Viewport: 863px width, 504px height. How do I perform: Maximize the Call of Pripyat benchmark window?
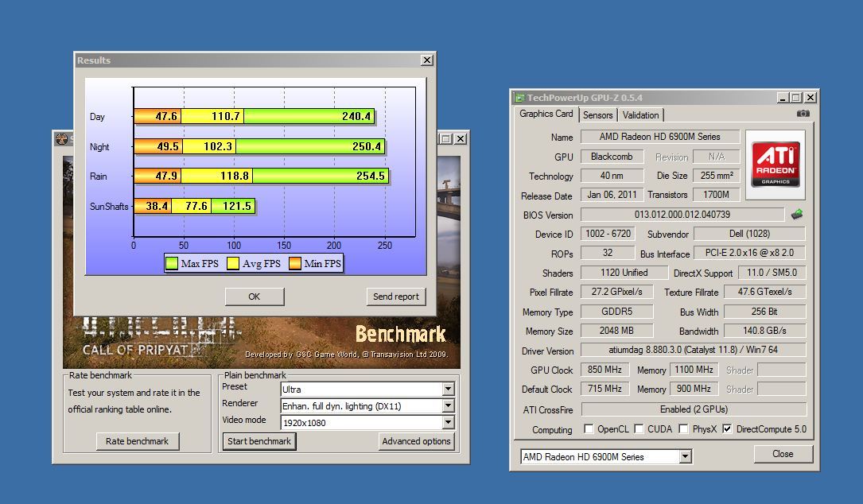446,139
